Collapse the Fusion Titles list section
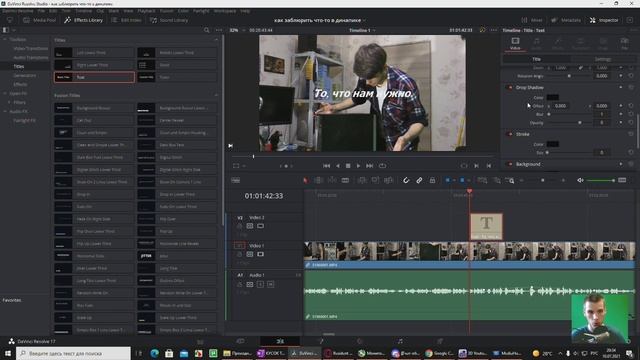Viewport: 640px width, 360px height. [x=216, y=95]
